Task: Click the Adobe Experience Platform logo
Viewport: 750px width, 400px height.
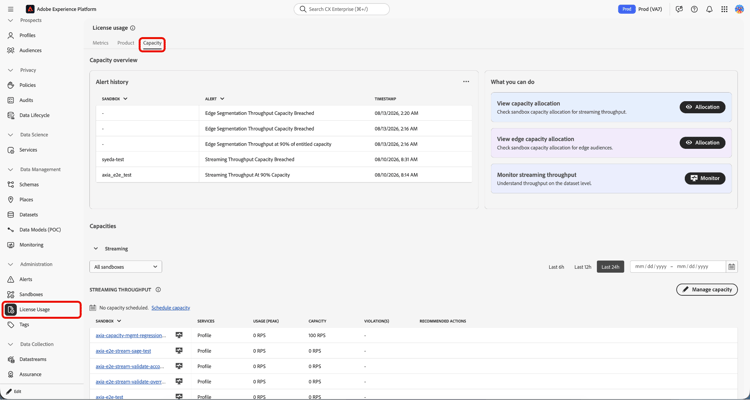Action: click(30, 9)
